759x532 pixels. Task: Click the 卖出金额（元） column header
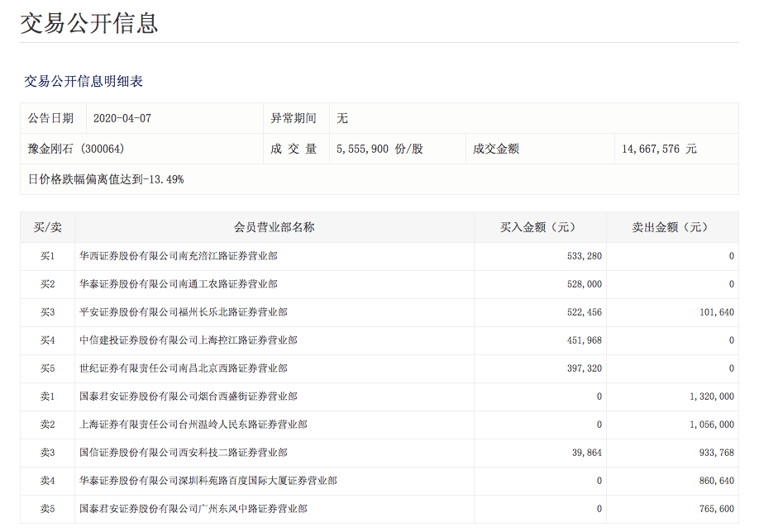[x=671, y=227]
